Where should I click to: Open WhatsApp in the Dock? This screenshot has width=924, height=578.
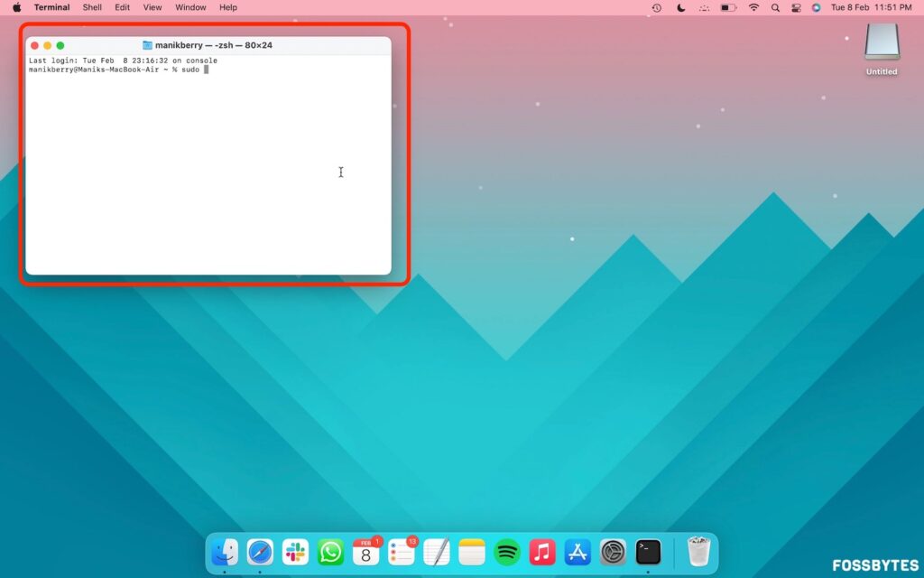(330, 552)
